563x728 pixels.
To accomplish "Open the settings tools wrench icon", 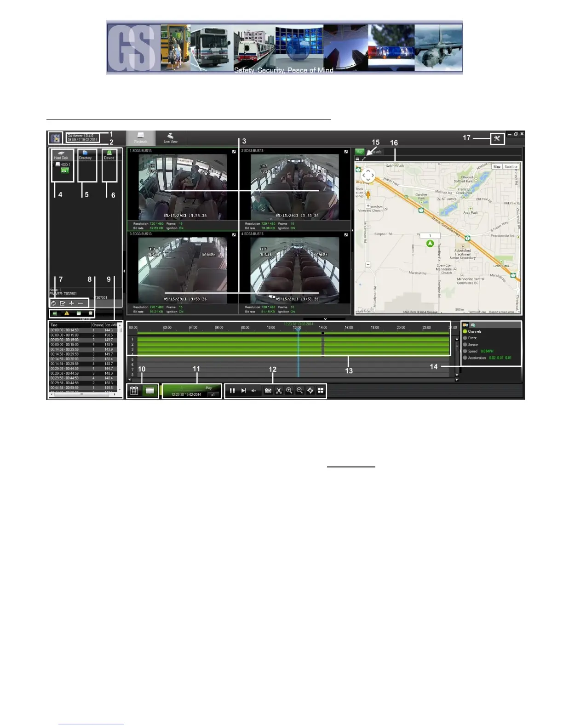I will pos(497,138).
